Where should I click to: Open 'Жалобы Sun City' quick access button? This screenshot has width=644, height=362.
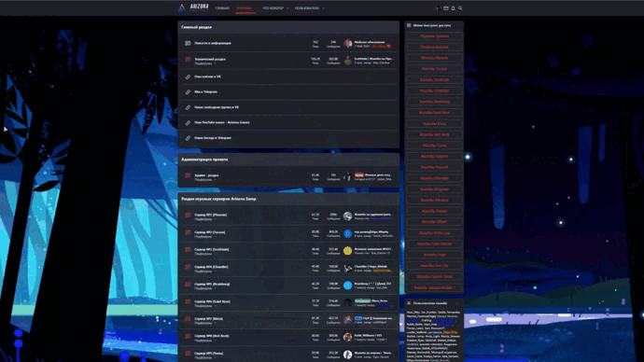coord(434,266)
